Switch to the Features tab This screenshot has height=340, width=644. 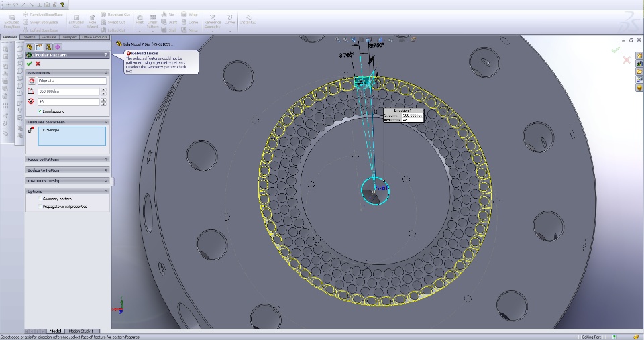tap(10, 37)
